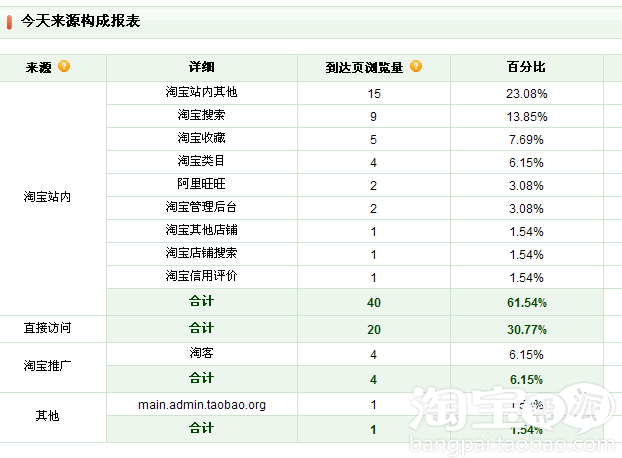Click the 直接访问 source category cell
The width and height of the screenshot is (622, 458).
(x=47, y=328)
